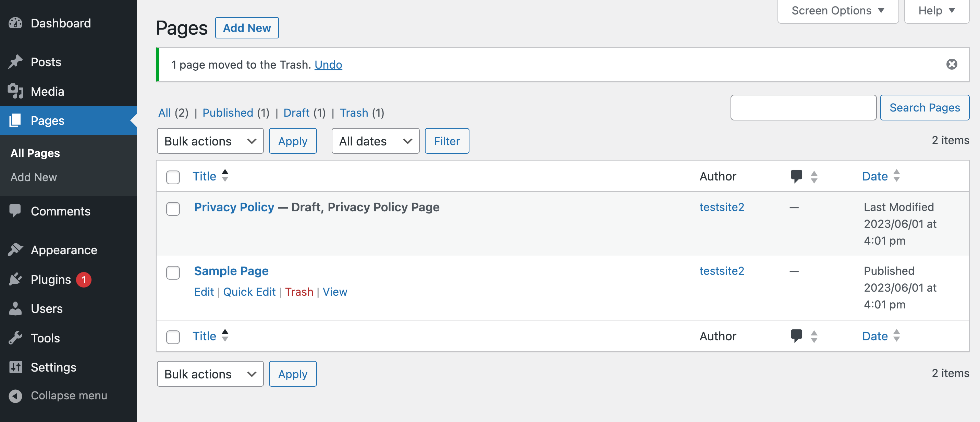Click inside the search pages input field
The image size is (980, 422).
click(804, 107)
